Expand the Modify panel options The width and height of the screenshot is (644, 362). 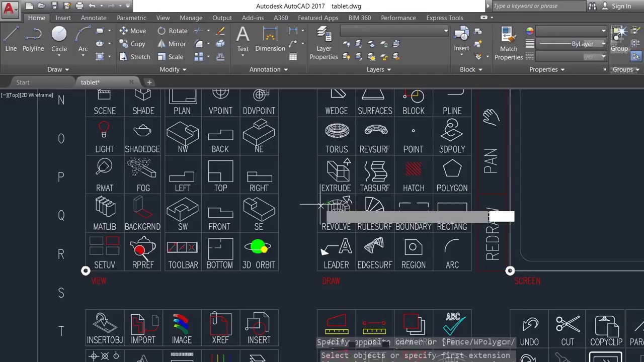click(173, 69)
